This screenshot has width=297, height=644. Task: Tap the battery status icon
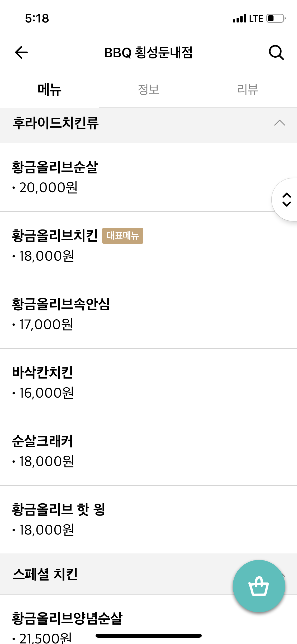coord(276,19)
